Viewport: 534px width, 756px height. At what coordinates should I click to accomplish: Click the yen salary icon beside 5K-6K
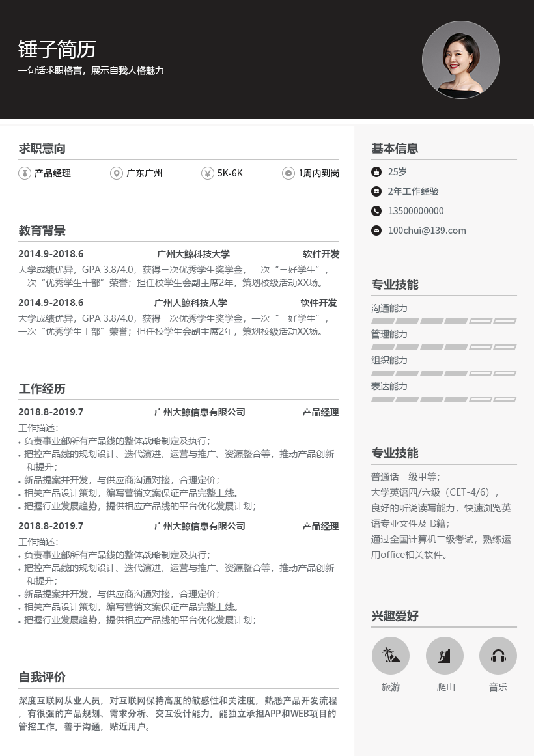coord(208,173)
